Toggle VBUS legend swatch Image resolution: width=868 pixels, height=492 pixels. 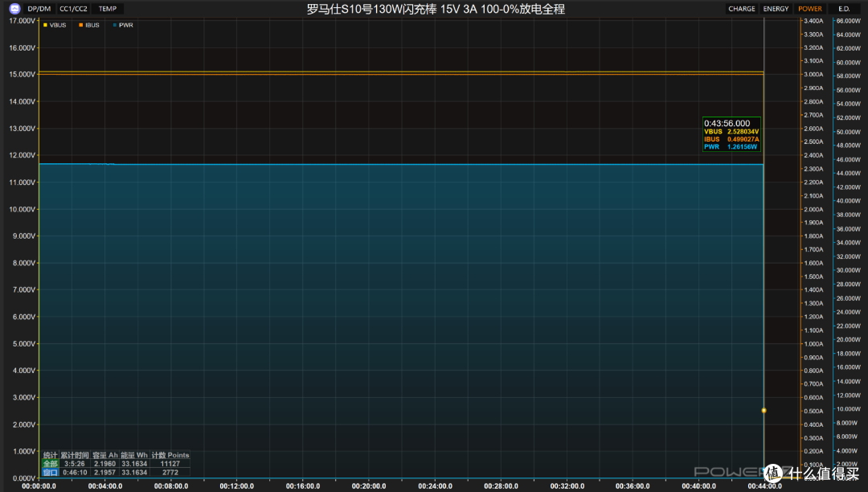coord(45,25)
